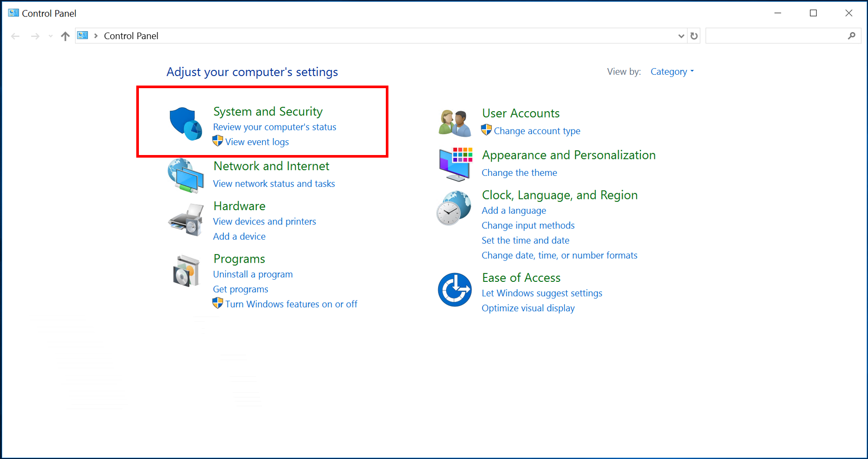Go up one folder level
868x459 pixels.
[65, 36]
